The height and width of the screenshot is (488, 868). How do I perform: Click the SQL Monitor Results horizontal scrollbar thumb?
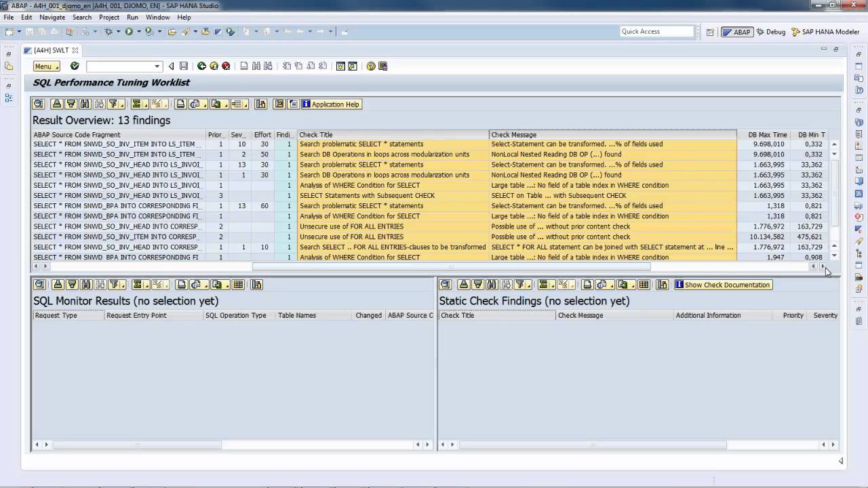[x=137, y=445]
